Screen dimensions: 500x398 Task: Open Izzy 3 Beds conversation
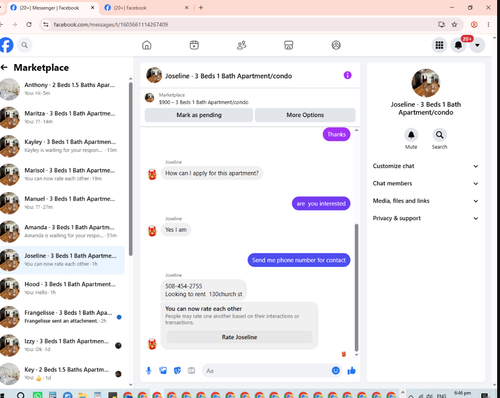click(x=62, y=345)
